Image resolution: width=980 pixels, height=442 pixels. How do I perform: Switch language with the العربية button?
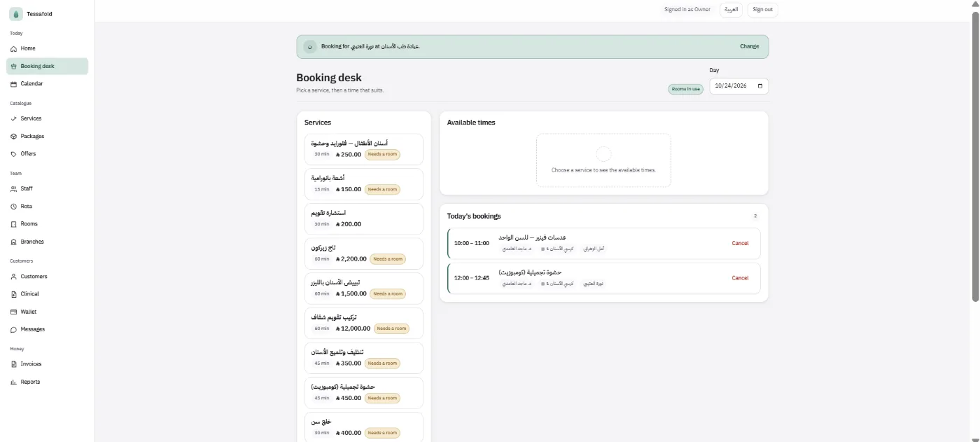[731, 10]
